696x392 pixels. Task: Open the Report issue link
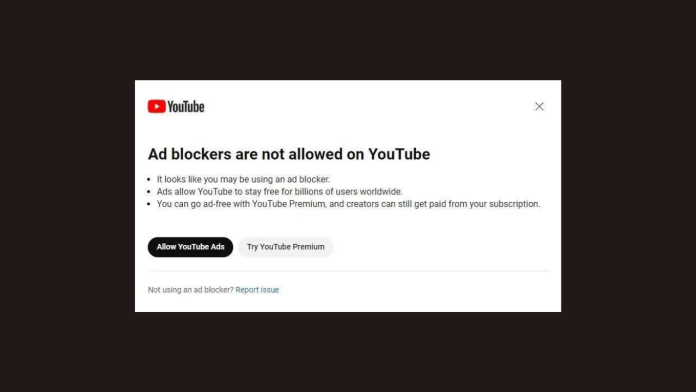(x=257, y=290)
